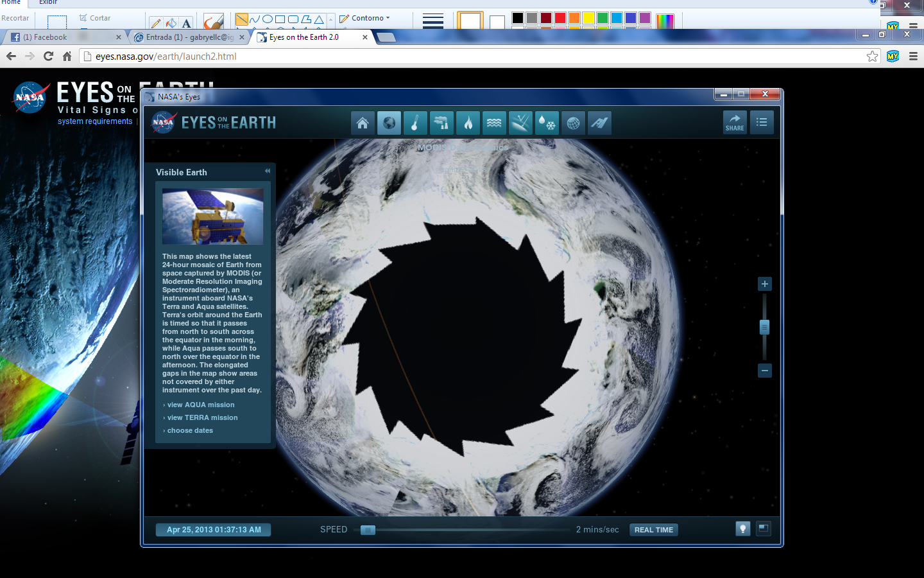Pick the green color swatch in Paint
The width and height of the screenshot is (924, 578).
603,18
